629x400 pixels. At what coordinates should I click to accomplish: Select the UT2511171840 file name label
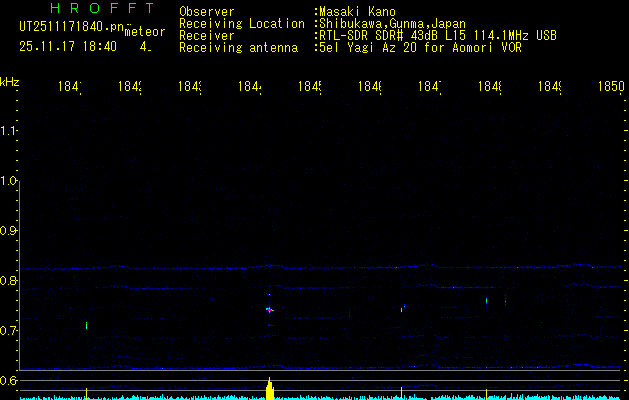pos(68,26)
